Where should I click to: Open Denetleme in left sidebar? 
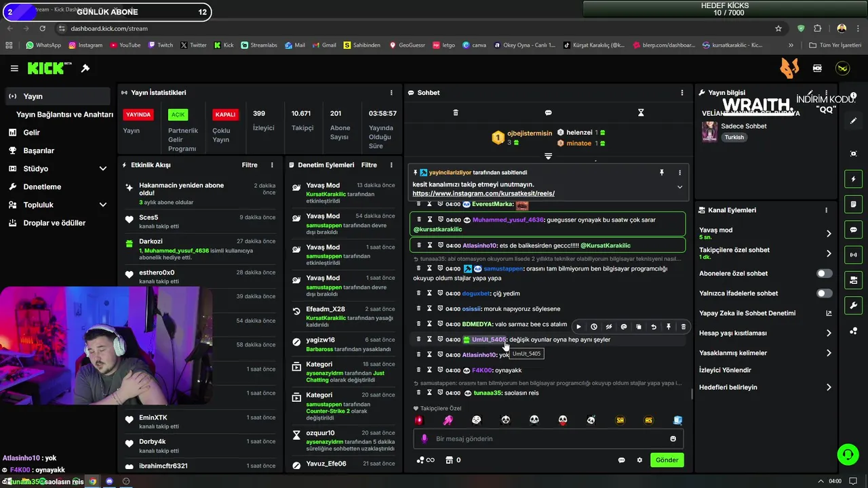(57, 186)
